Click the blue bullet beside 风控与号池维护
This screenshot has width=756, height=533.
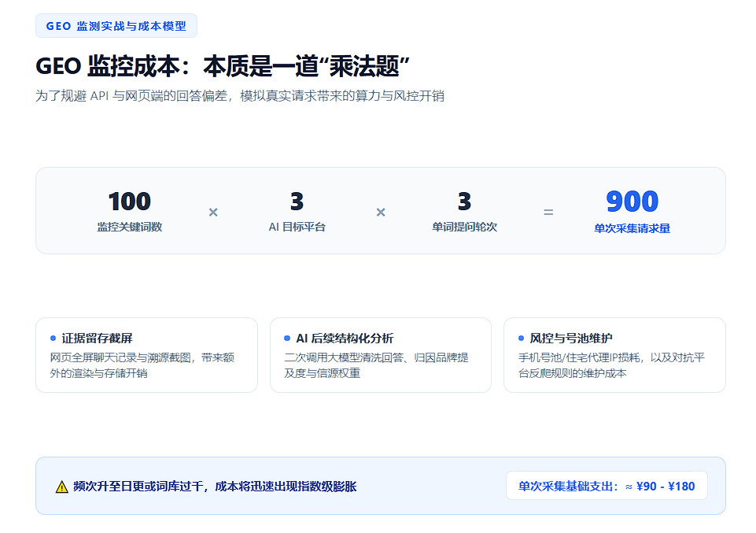521,338
